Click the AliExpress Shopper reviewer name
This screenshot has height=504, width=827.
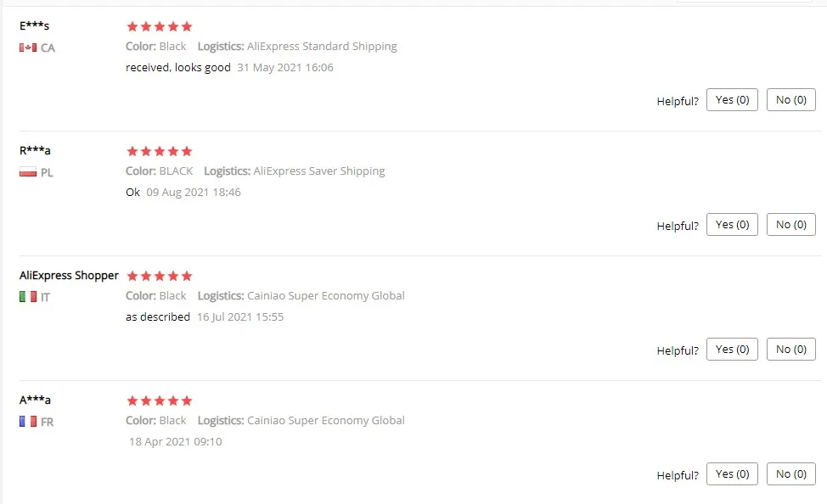click(x=69, y=276)
